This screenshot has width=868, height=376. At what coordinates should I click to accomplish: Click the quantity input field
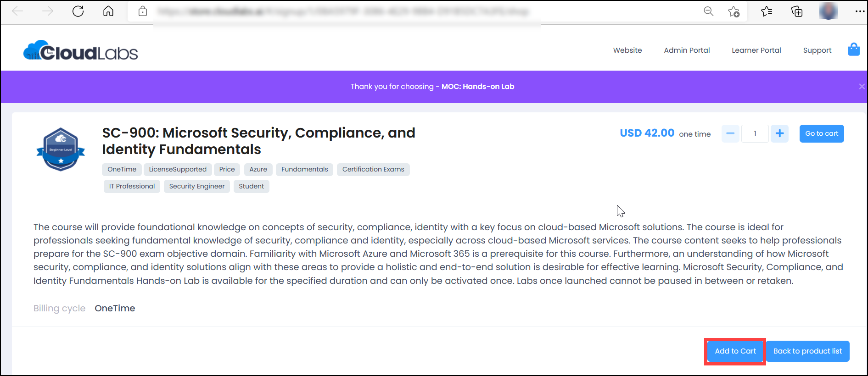[x=755, y=133]
